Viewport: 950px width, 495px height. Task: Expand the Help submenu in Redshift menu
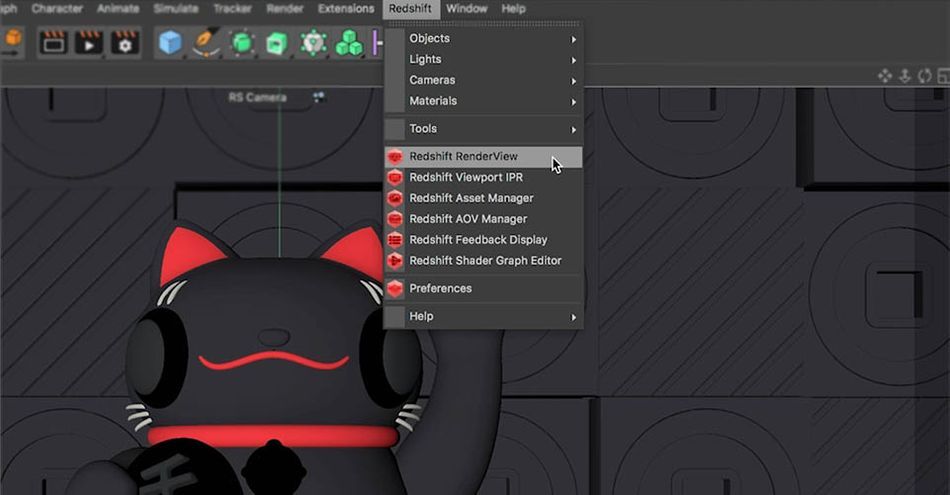coord(484,316)
